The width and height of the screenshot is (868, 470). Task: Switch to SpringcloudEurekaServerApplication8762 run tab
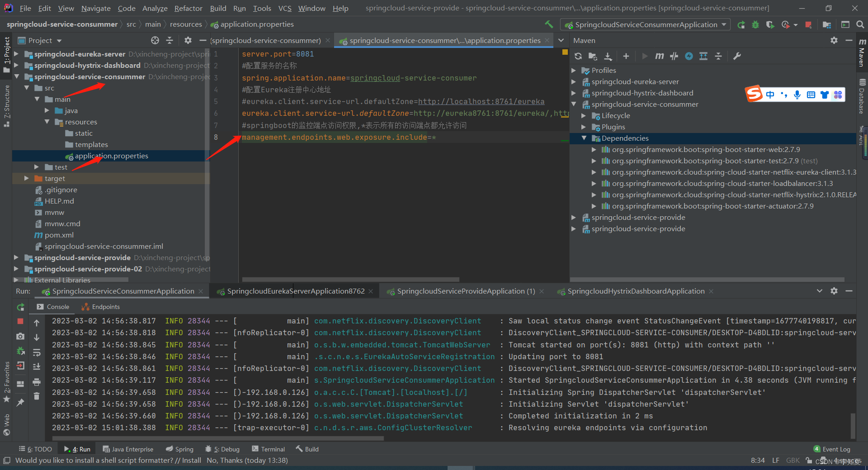coord(295,291)
